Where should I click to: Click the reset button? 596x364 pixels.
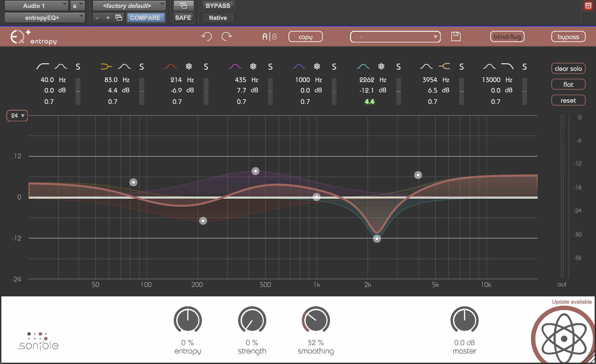[x=568, y=100]
